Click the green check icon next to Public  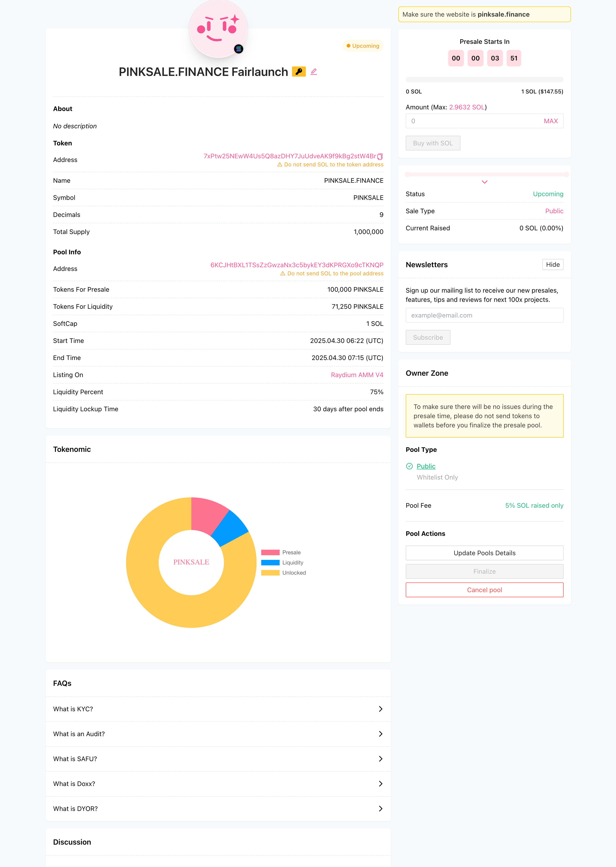[409, 466]
